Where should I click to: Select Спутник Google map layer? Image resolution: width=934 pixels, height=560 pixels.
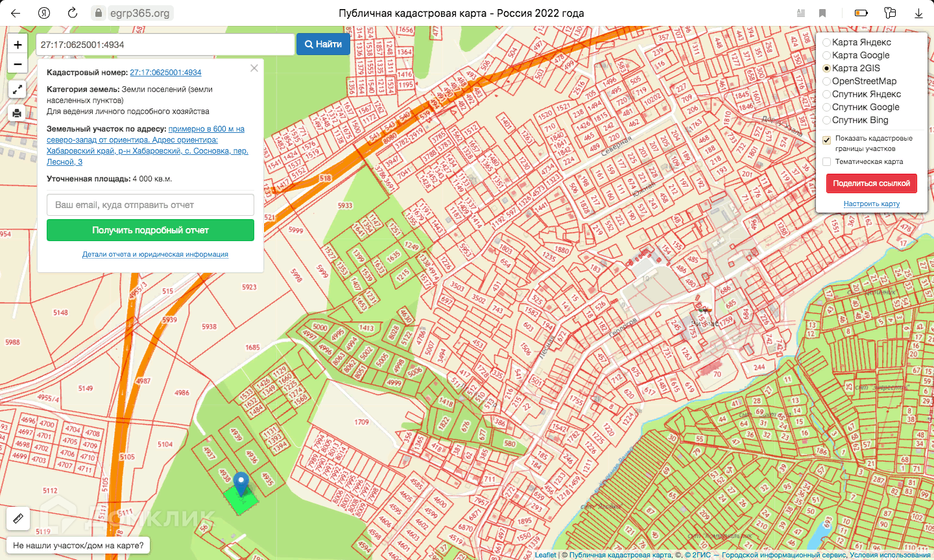(x=827, y=107)
